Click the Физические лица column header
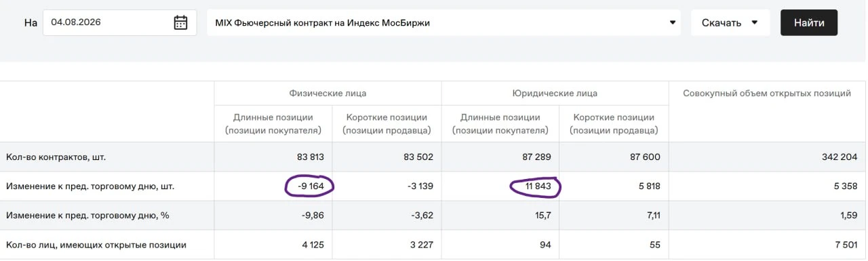The width and height of the screenshot is (868, 261). [328, 93]
